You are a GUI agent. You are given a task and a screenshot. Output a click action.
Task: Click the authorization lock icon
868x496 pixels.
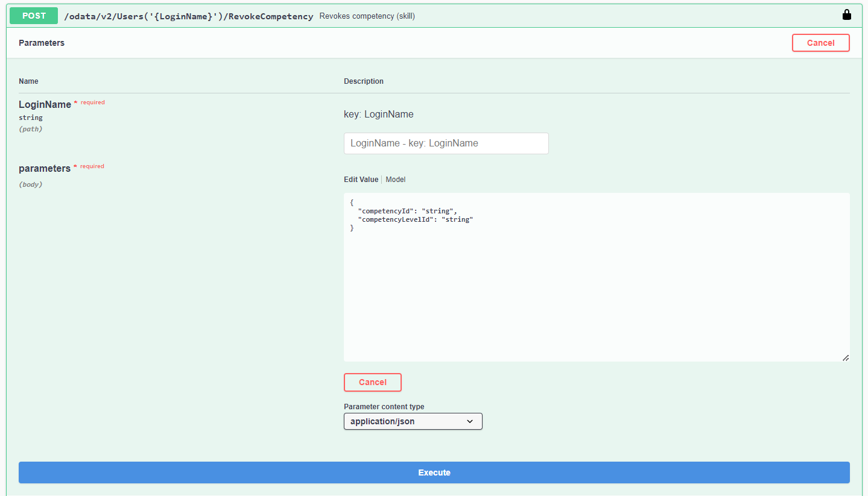click(846, 15)
